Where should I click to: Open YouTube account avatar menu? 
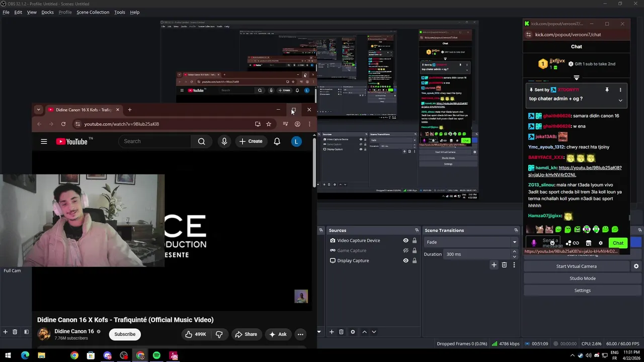click(296, 142)
